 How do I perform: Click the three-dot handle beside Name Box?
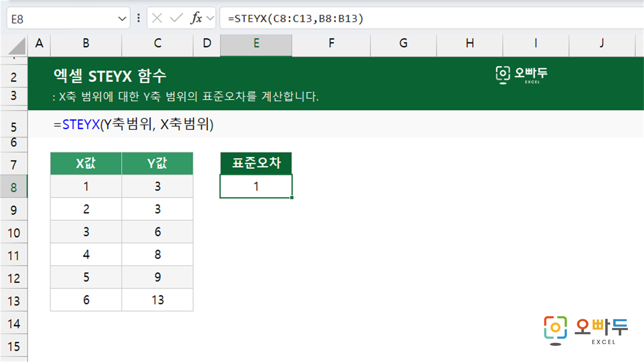[139, 18]
